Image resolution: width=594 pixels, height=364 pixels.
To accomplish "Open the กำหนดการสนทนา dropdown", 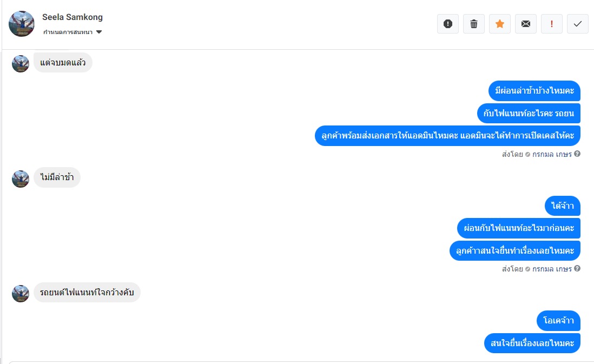I will pos(72,32).
